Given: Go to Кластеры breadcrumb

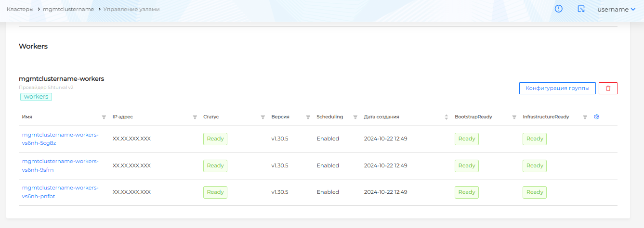Looking at the screenshot, I should coord(20,9).
